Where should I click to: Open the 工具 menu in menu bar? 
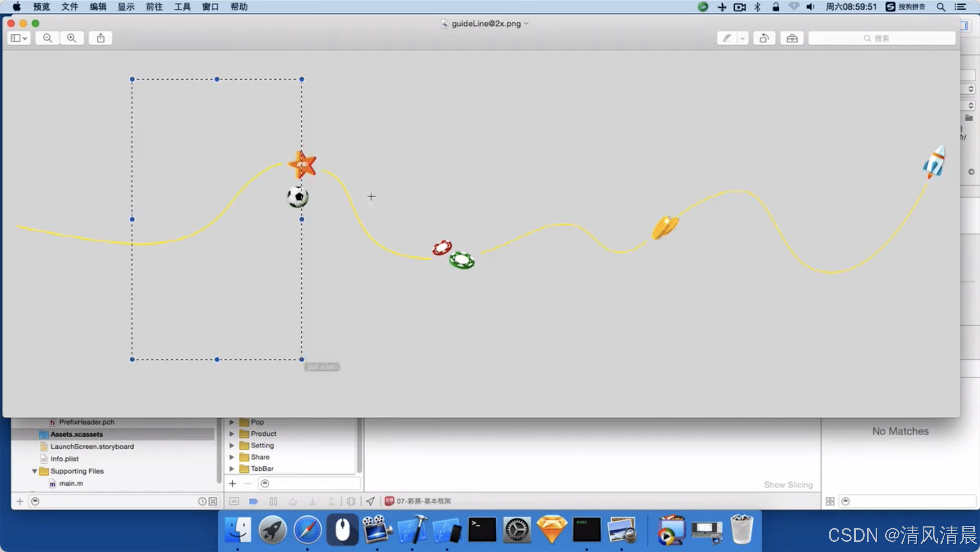coord(182,7)
